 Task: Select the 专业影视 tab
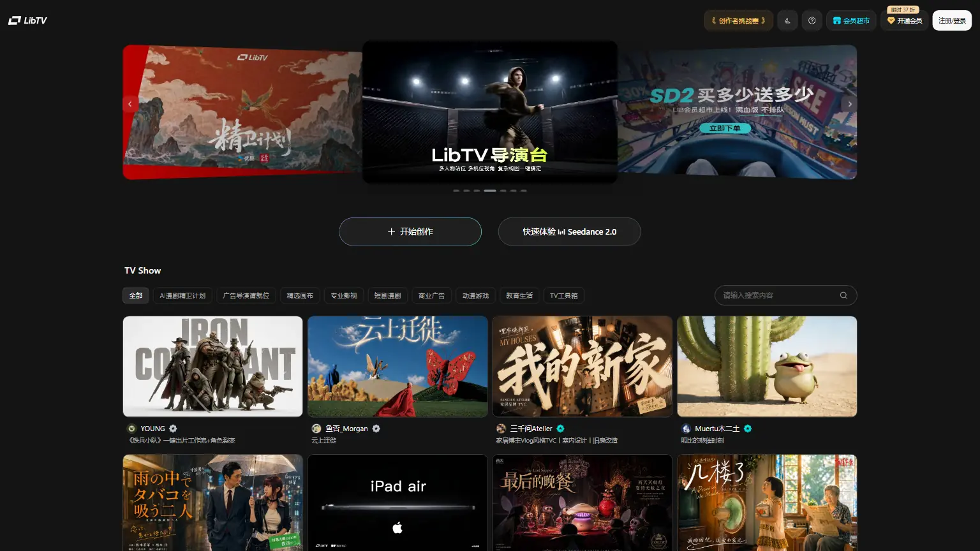[344, 295]
